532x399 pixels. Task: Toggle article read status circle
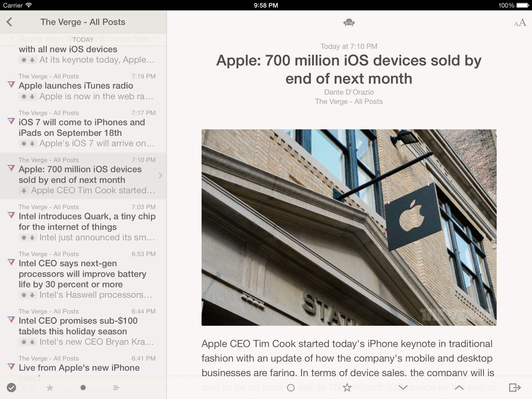[291, 388]
